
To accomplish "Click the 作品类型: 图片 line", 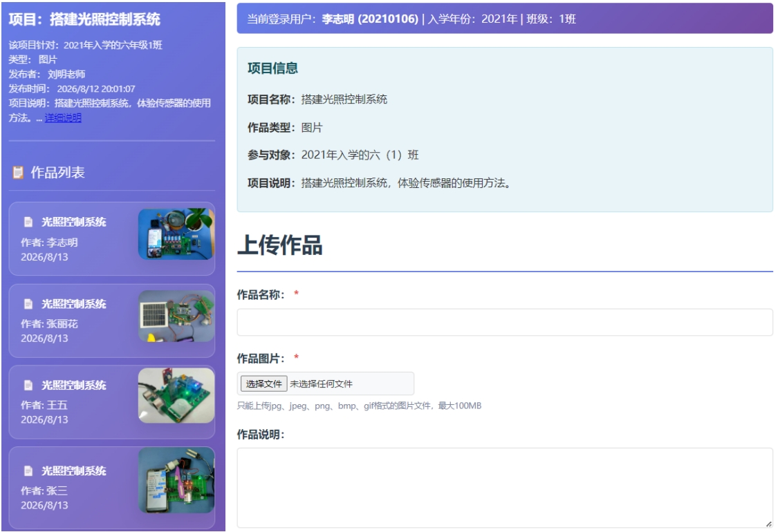I will (285, 127).
